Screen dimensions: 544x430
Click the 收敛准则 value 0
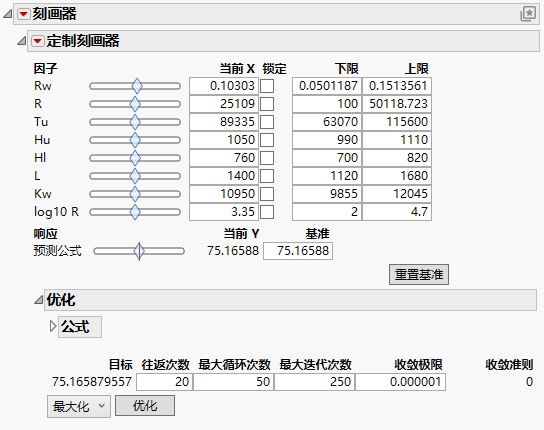[529, 382]
